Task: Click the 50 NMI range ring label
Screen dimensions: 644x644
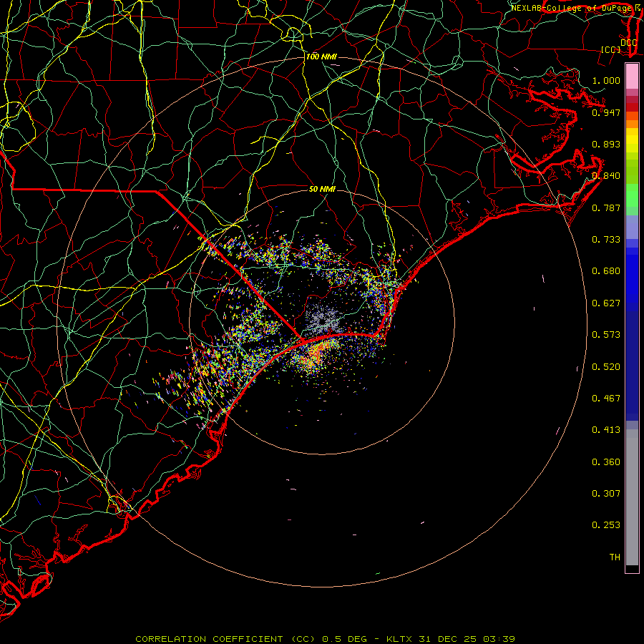Action: click(322, 189)
